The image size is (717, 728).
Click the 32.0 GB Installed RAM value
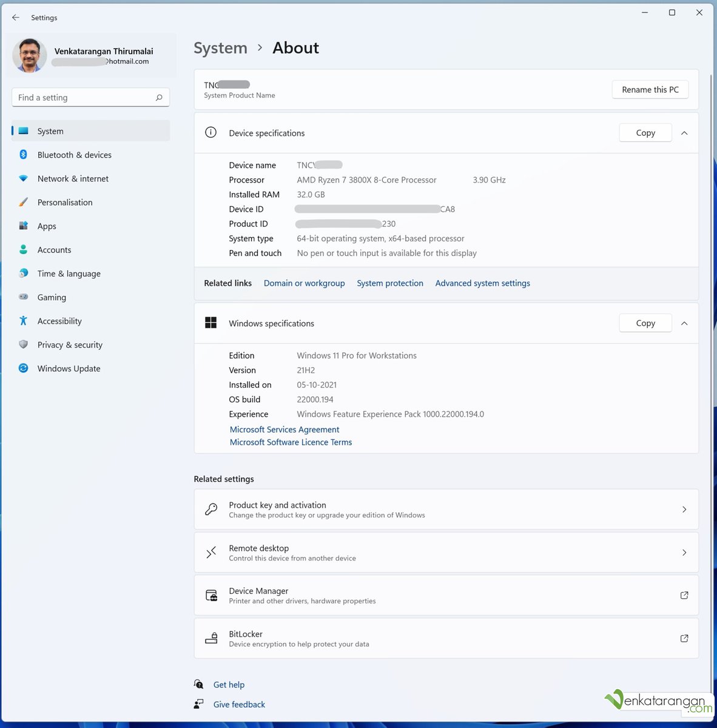(311, 194)
